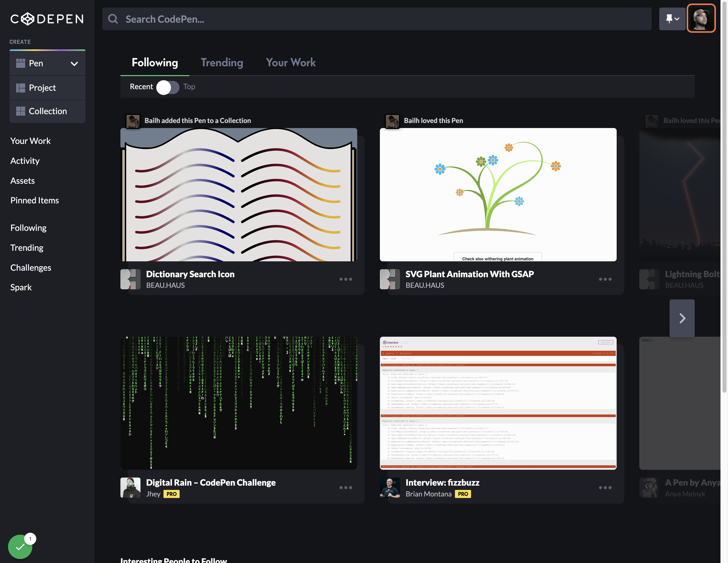Click Brian Montana's profile avatar
The height and width of the screenshot is (563, 728).
click(x=390, y=488)
